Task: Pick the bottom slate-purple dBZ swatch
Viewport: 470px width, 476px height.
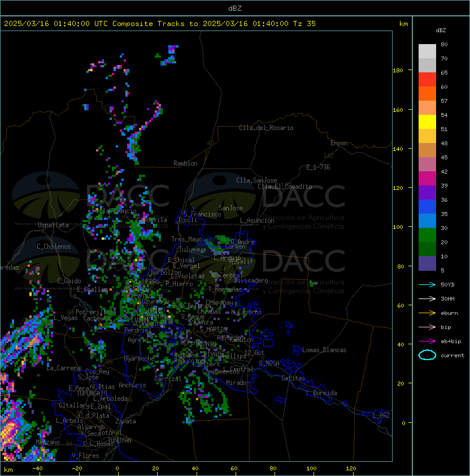Action: click(x=427, y=263)
